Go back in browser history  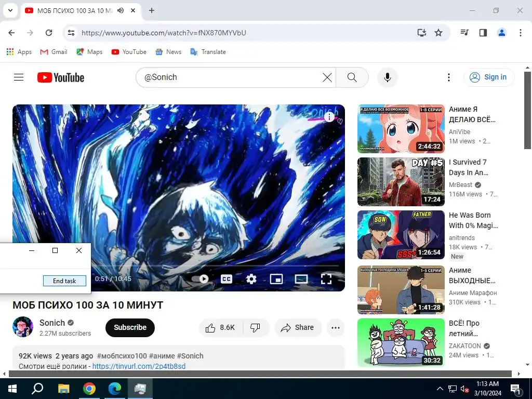[x=11, y=33]
